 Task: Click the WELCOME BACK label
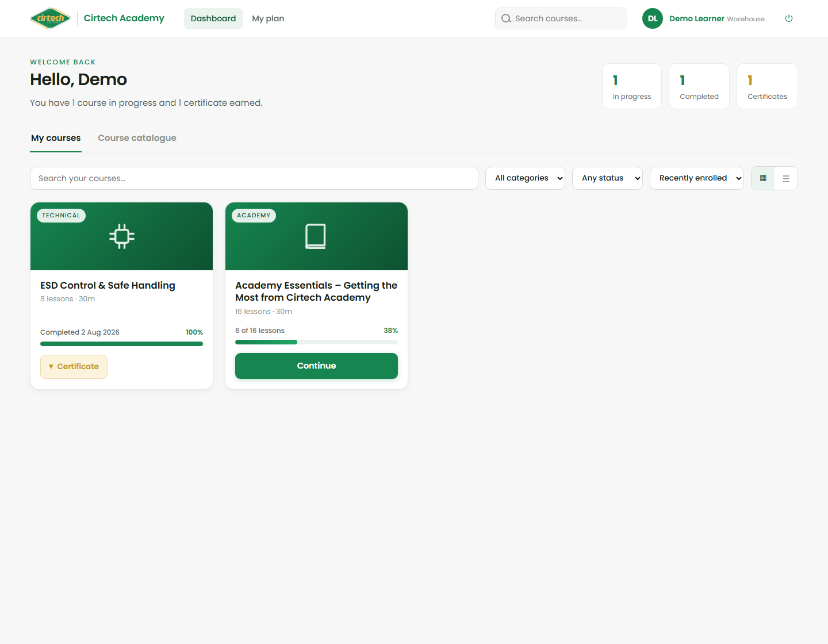point(63,62)
